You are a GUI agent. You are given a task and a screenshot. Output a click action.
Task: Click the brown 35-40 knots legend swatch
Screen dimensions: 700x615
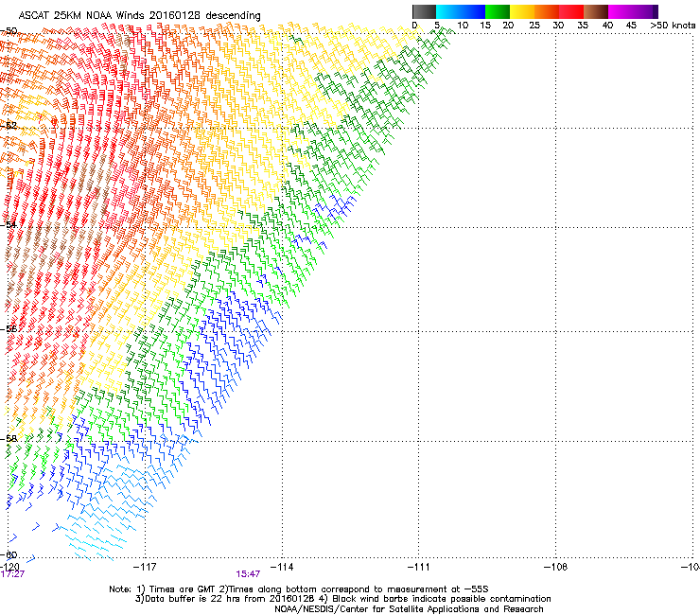coord(596,11)
